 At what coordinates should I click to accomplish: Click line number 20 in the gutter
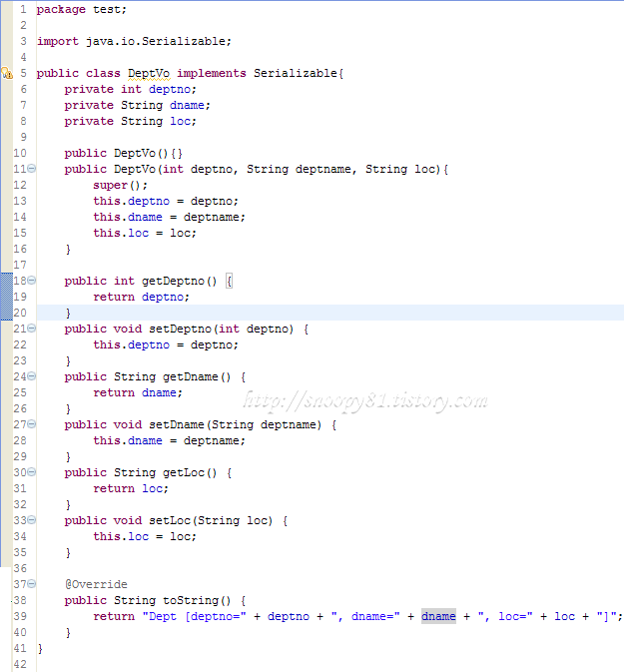[20, 313]
